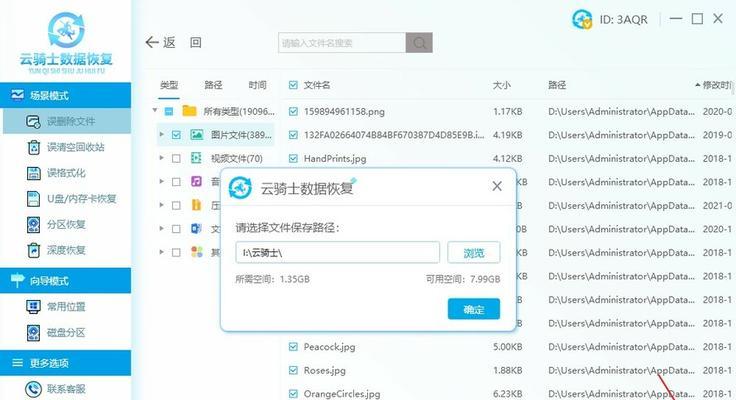Open the 场景模式 section header
Viewport: 736px width, 400px height.
[x=66, y=95]
